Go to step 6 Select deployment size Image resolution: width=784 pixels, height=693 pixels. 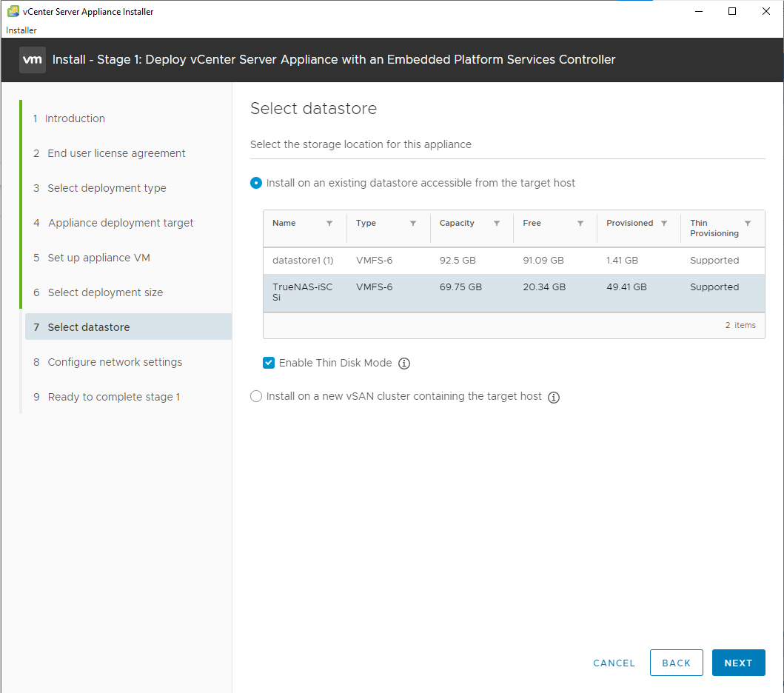pos(98,292)
